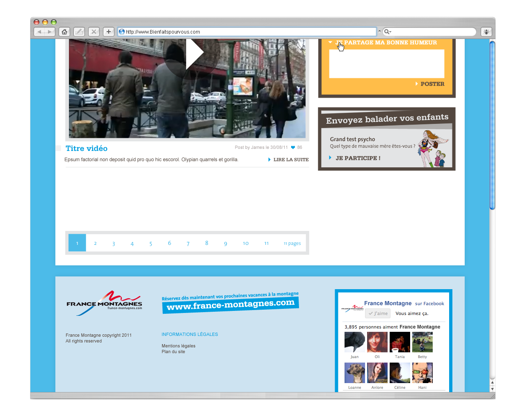525x420 pixels.
Task: Go to page 2 in pagination
Action: pyautogui.click(x=95, y=243)
